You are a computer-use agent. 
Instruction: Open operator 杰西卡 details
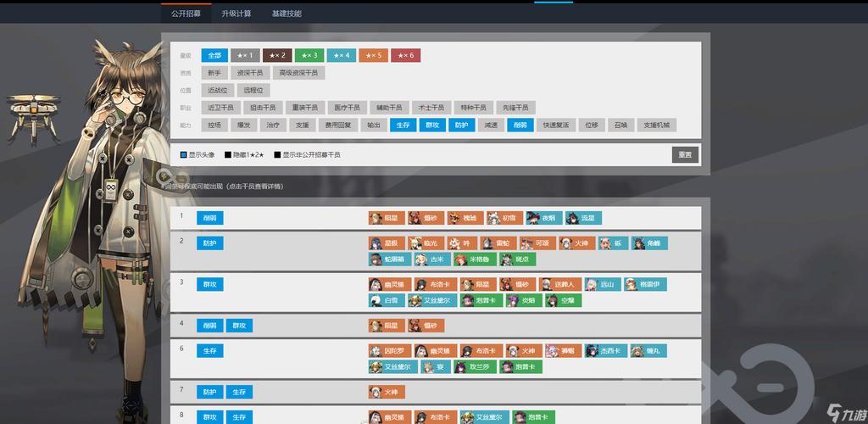606,350
